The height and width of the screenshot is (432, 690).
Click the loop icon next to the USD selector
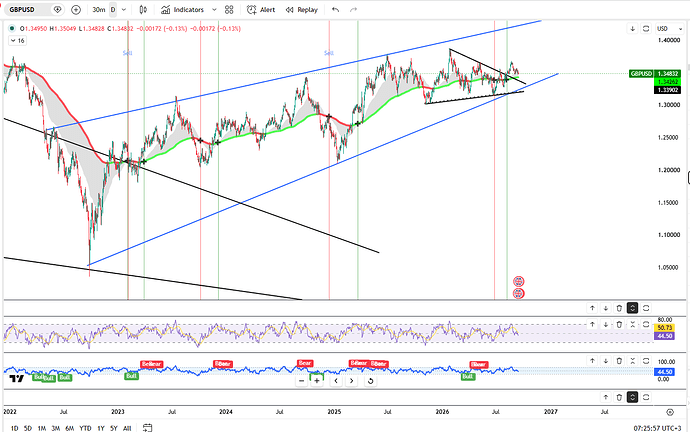click(646, 29)
